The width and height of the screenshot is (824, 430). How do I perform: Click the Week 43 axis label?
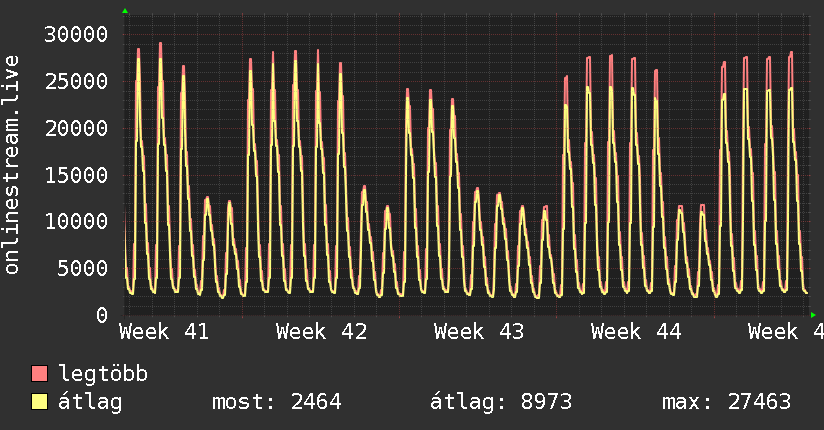(479, 332)
